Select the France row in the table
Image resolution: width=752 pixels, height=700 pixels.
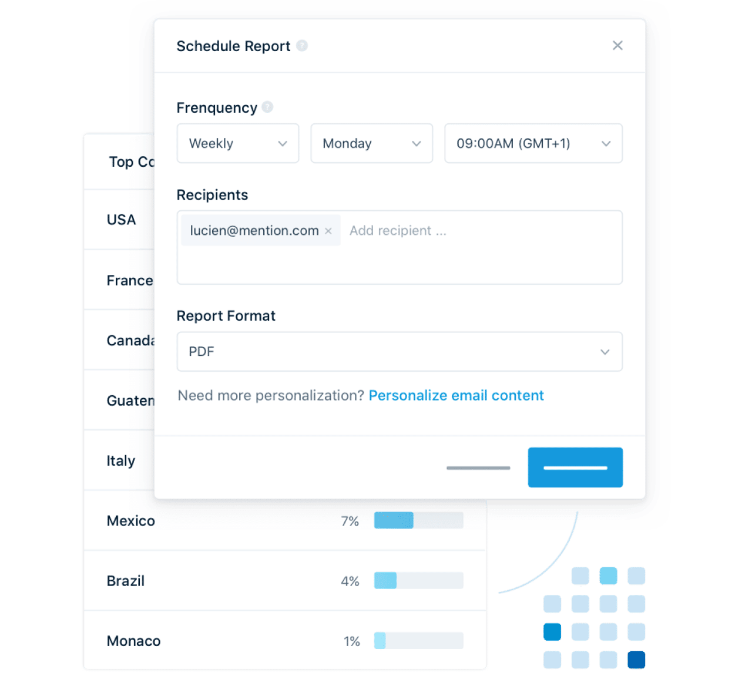(119, 280)
